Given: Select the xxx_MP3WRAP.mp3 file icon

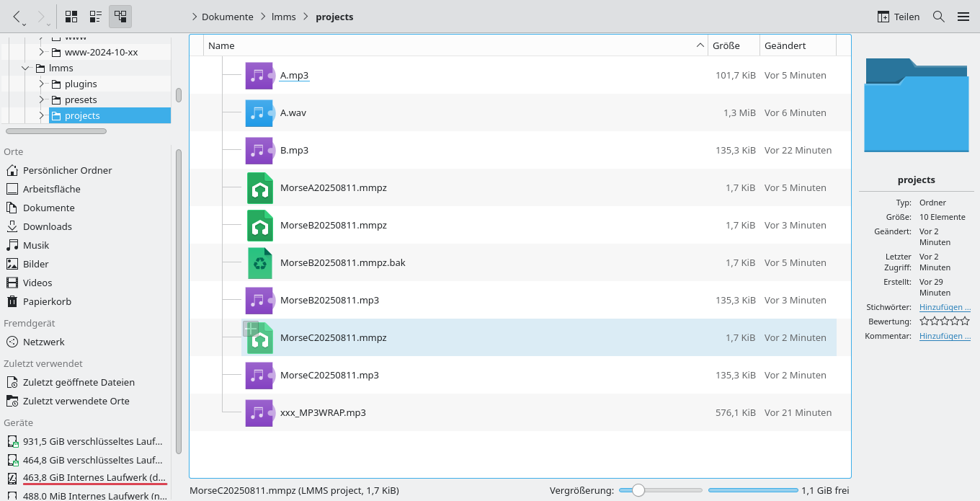Looking at the screenshot, I should pos(259,413).
